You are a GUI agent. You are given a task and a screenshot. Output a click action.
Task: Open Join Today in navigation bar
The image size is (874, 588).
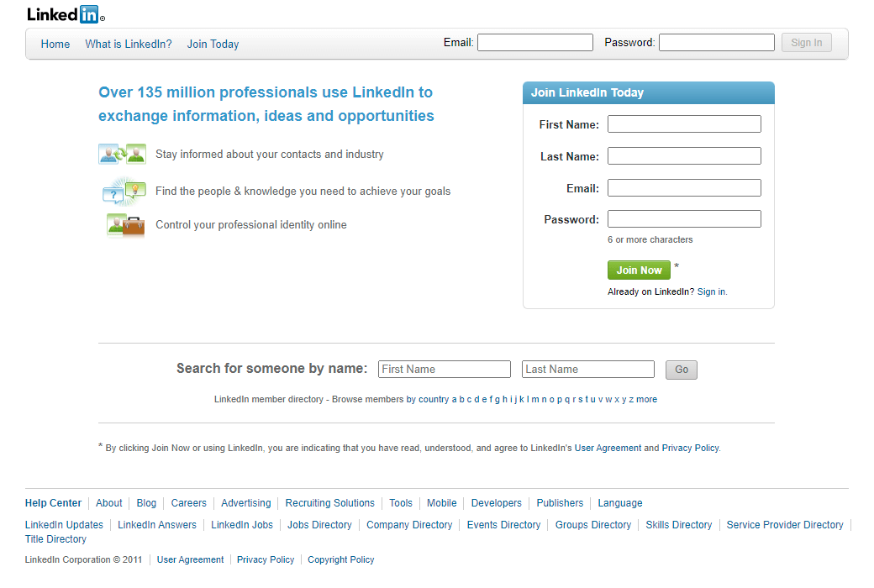(x=213, y=44)
